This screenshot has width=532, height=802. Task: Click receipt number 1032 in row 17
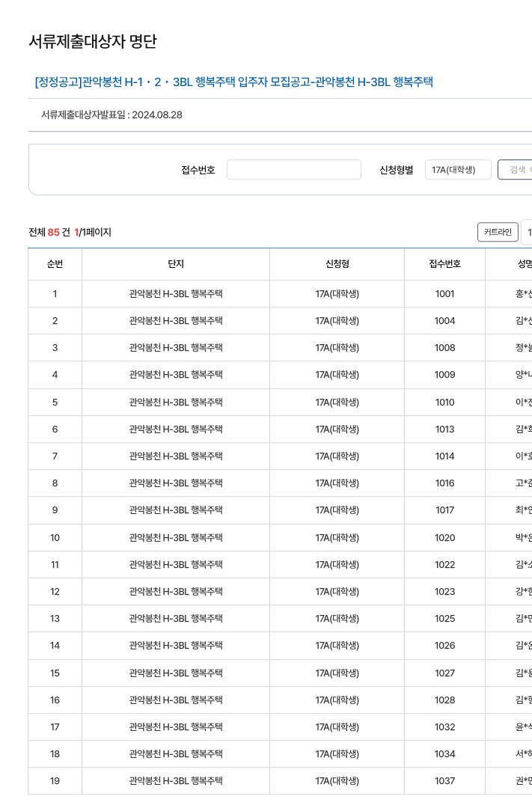[444, 726]
